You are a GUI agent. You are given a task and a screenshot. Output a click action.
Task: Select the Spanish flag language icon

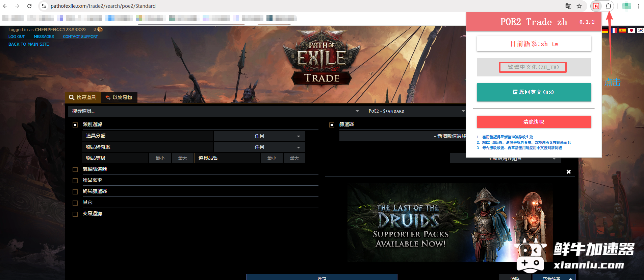(x=622, y=30)
